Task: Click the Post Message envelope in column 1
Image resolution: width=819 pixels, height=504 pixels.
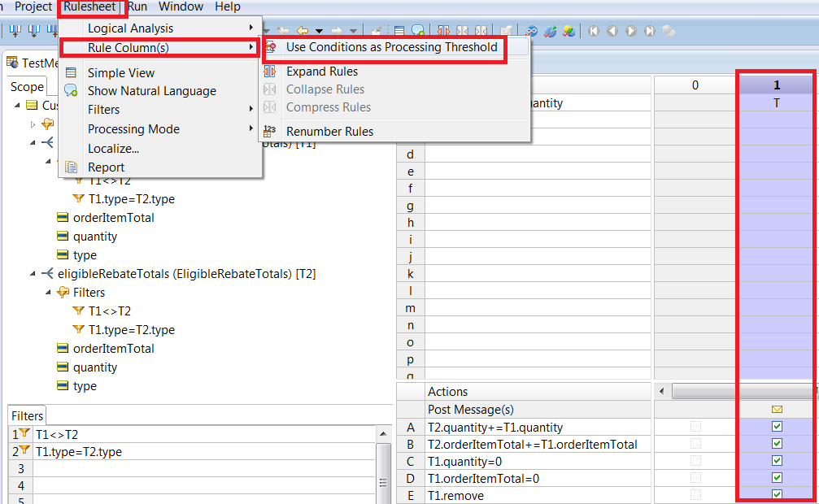Action: tap(777, 410)
